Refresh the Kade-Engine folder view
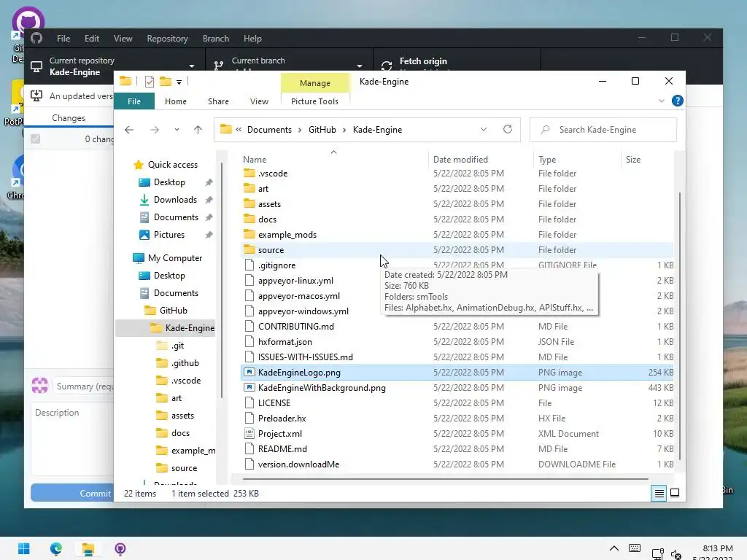The image size is (747, 560). coord(508,129)
